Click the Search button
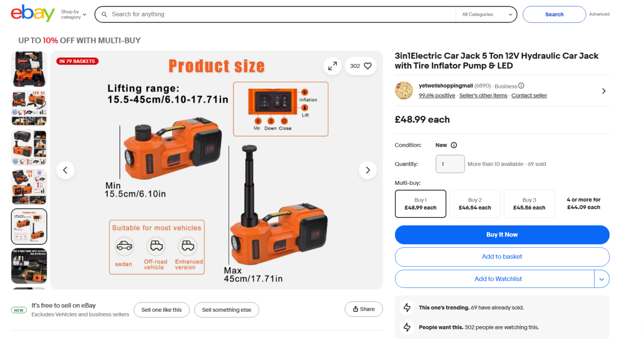The height and width of the screenshot is (339, 644). 554,15
